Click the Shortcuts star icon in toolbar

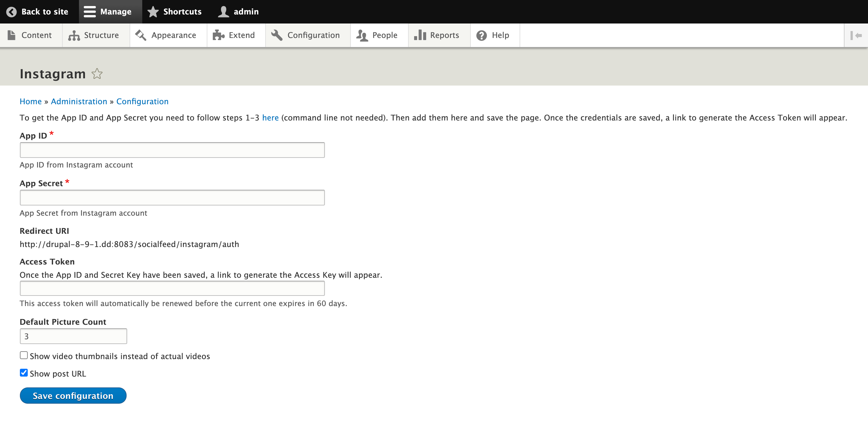(x=153, y=12)
